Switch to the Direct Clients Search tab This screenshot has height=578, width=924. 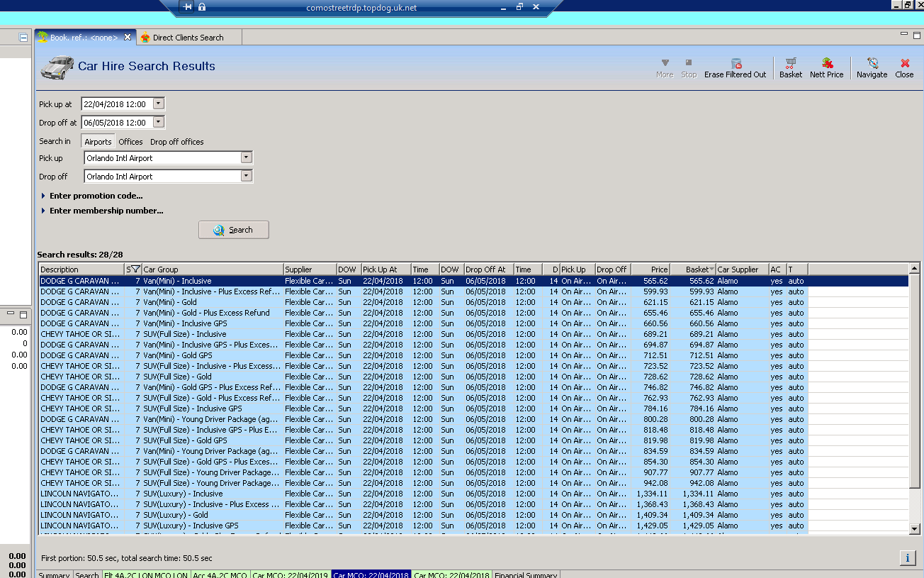click(188, 38)
